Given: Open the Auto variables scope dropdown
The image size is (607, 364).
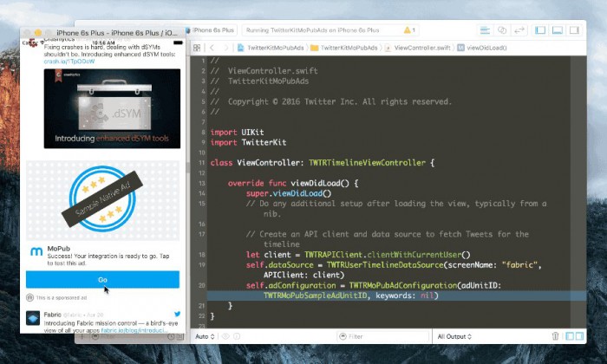Looking at the screenshot, I should [205, 336].
